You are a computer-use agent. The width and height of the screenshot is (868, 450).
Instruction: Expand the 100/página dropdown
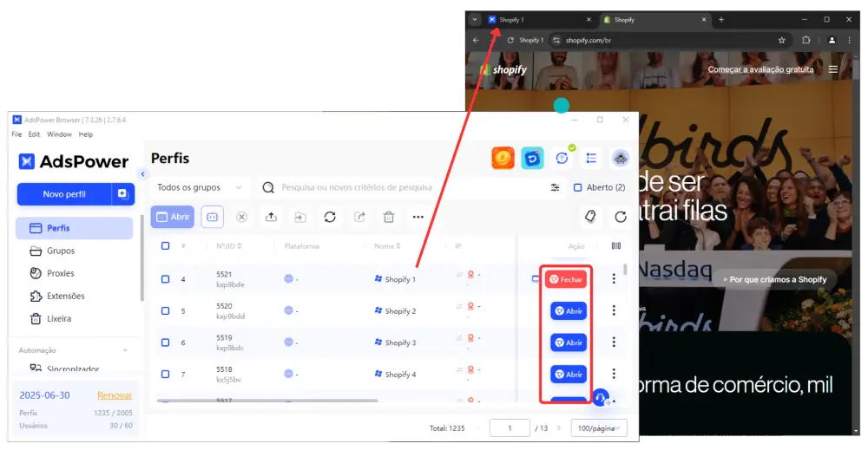click(599, 427)
